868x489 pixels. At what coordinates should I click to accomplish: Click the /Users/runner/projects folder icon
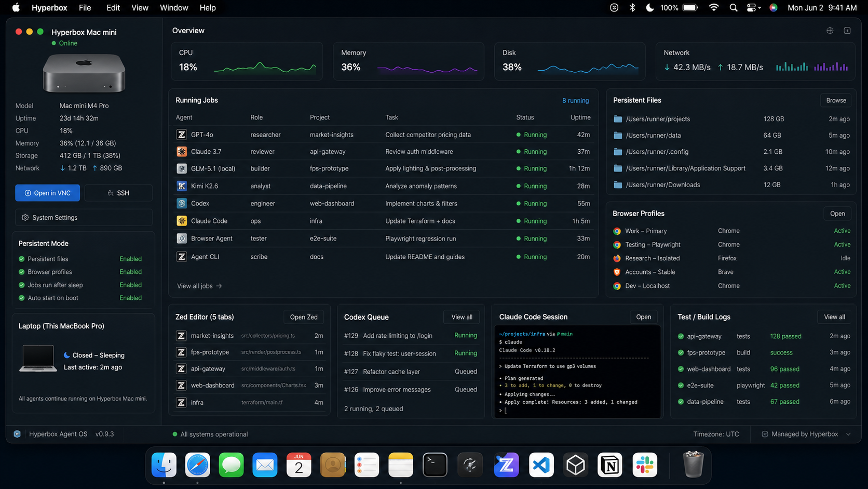[618, 119]
